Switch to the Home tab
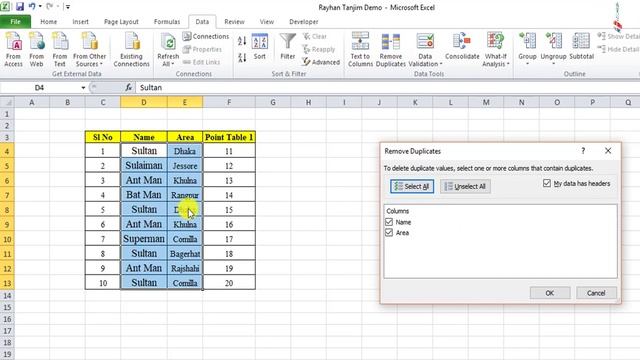640x360 pixels. pyautogui.click(x=49, y=22)
